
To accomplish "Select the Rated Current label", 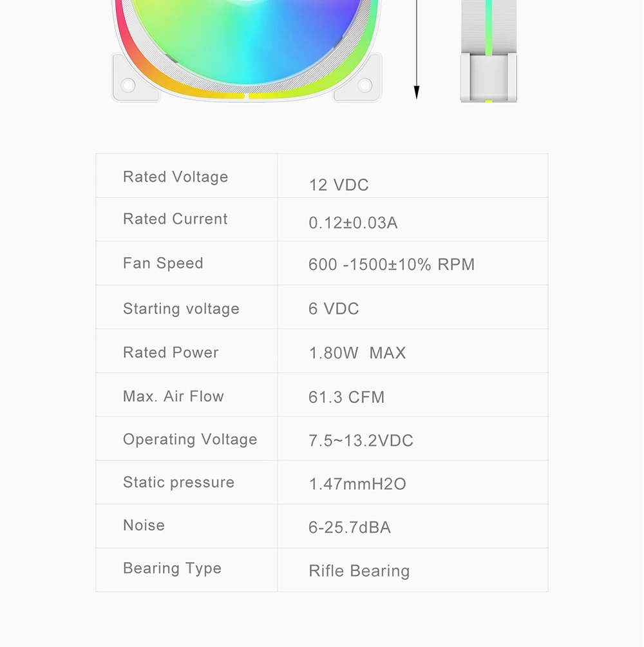I will pos(175,219).
